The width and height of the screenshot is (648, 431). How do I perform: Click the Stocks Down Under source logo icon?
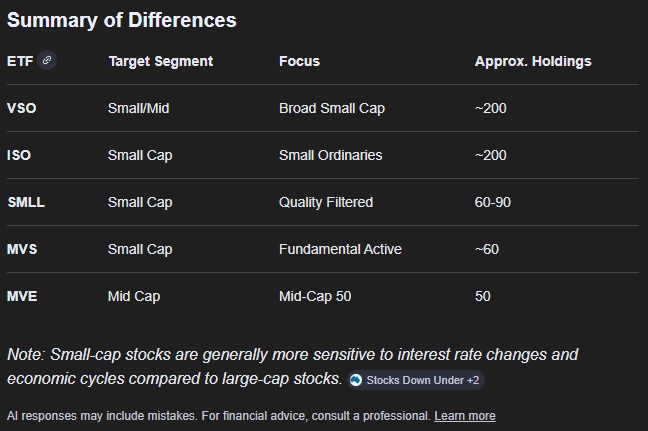pyautogui.click(x=356, y=380)
